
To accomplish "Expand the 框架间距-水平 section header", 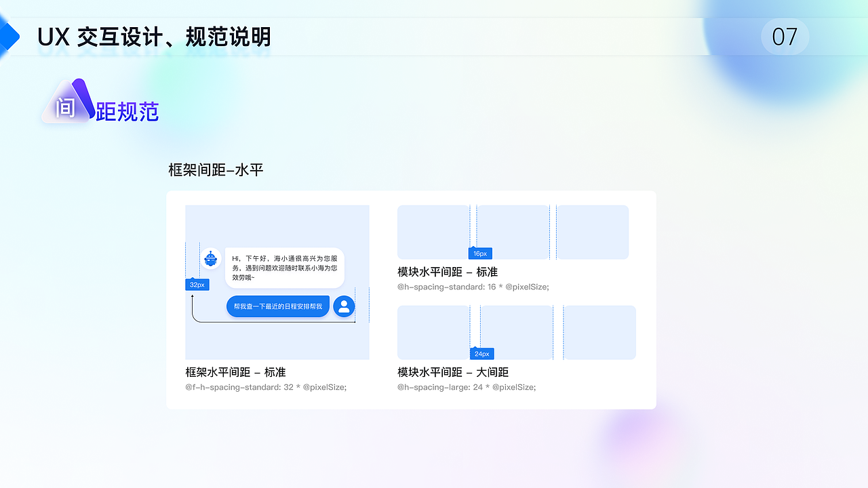I will 215,169.
